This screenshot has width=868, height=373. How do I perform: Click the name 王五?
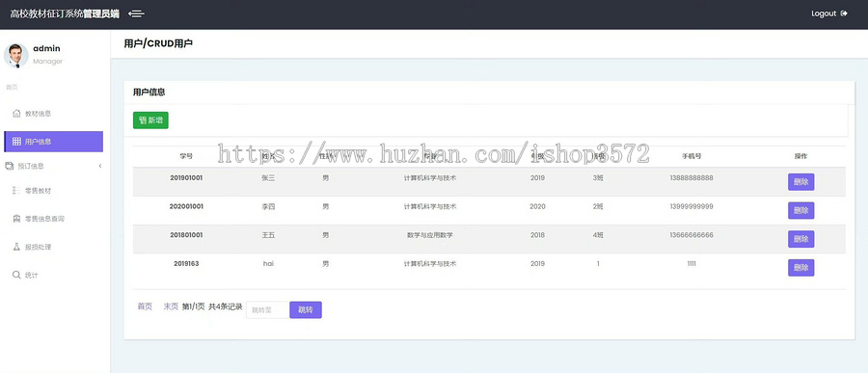(x=268, y=235)
